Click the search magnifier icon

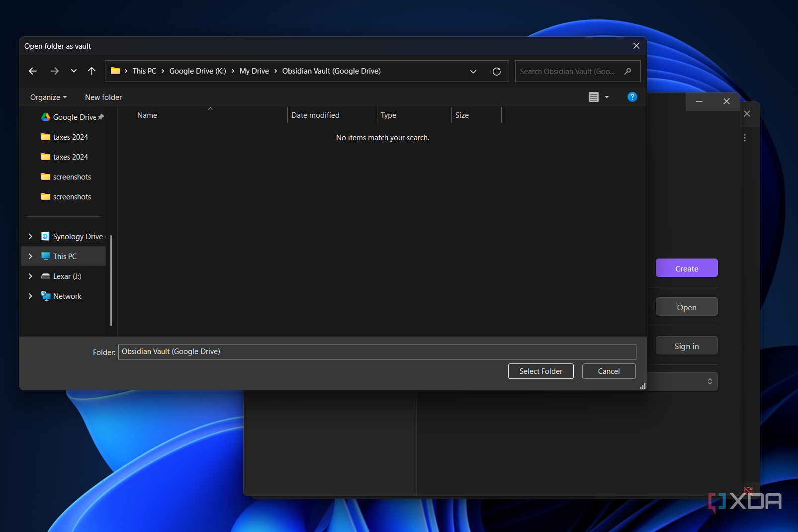click(628, 71)
